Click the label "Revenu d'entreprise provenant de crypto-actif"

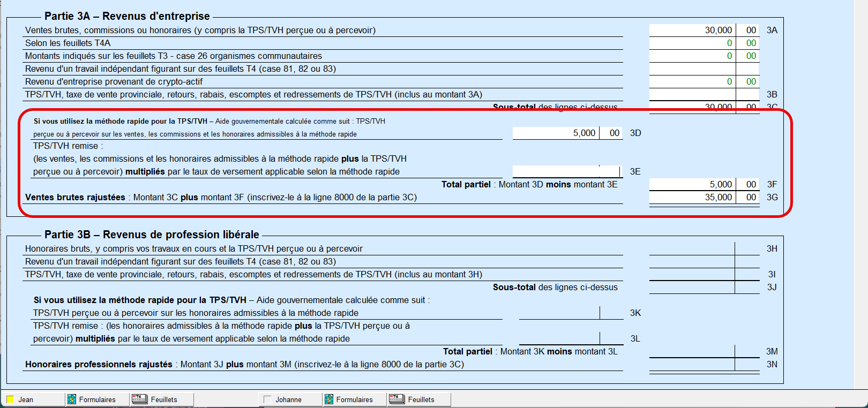point(114,81)
